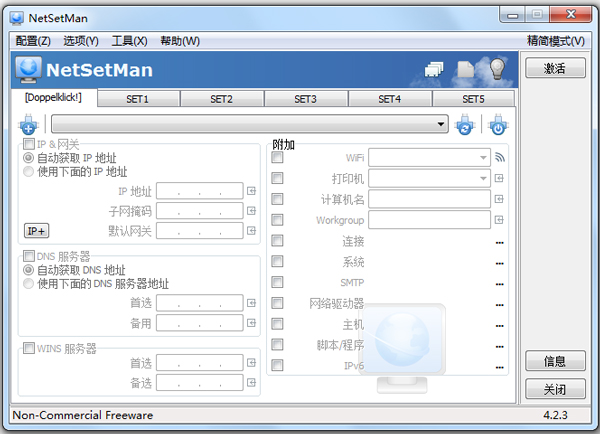Screen dimensions: 600x434
Task: Fetch current Workgroup arrow icon
Action: (499, 220)
